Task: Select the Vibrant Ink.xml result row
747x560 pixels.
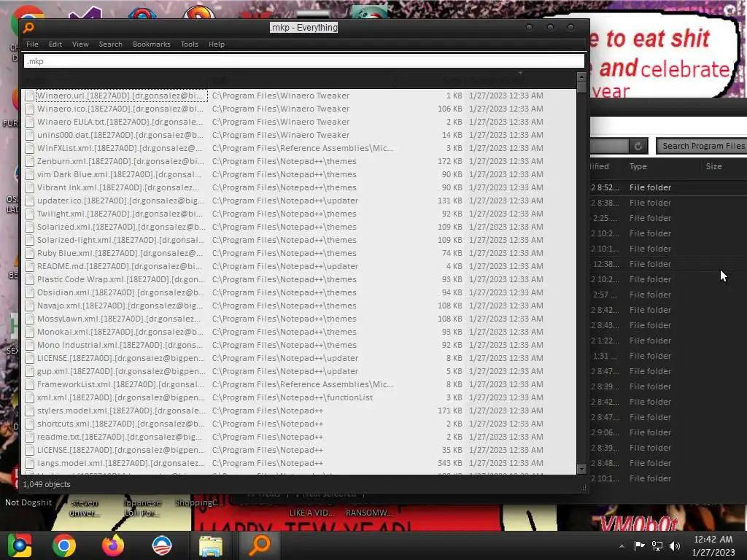Action: 299,187
